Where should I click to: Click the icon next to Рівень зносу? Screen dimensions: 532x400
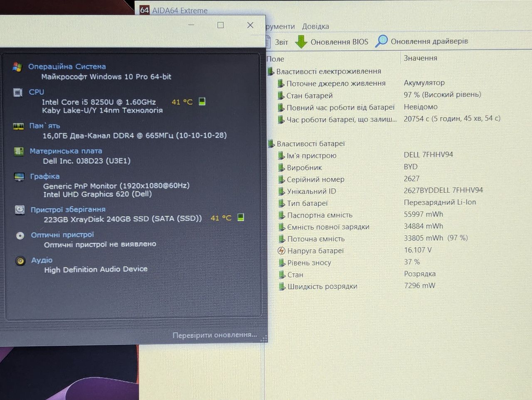[x=282, y=263]
